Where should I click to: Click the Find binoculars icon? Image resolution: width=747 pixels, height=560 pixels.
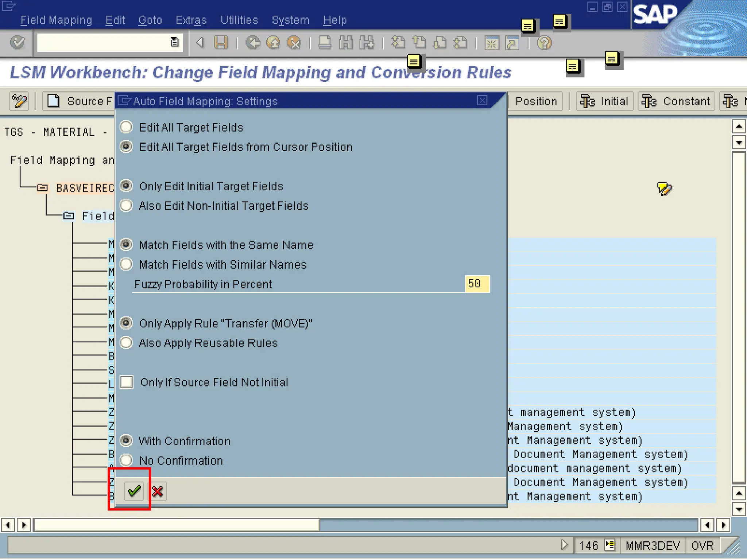click(345, 43)
